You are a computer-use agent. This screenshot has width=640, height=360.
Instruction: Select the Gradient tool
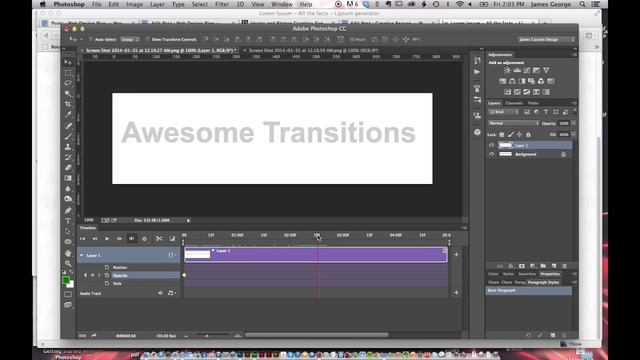[68, 178]
